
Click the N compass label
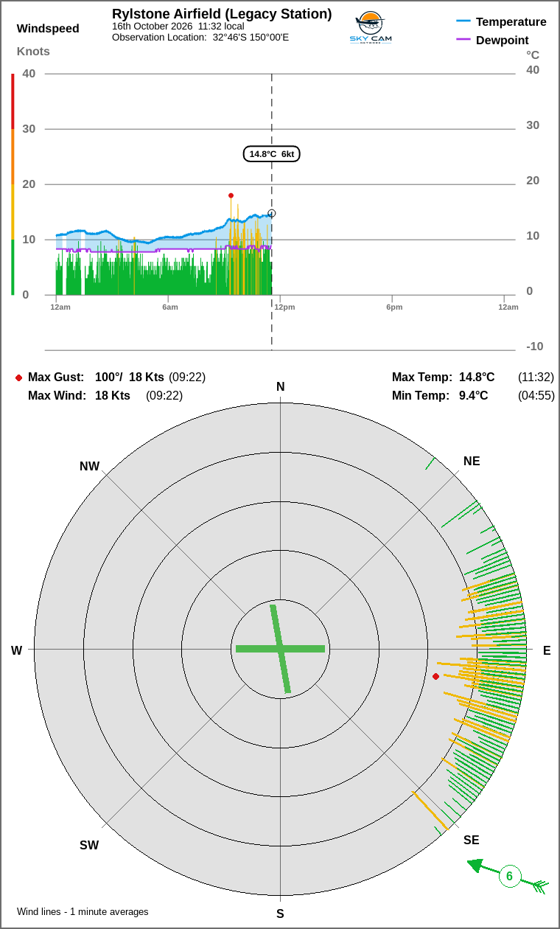click(280, 387)
